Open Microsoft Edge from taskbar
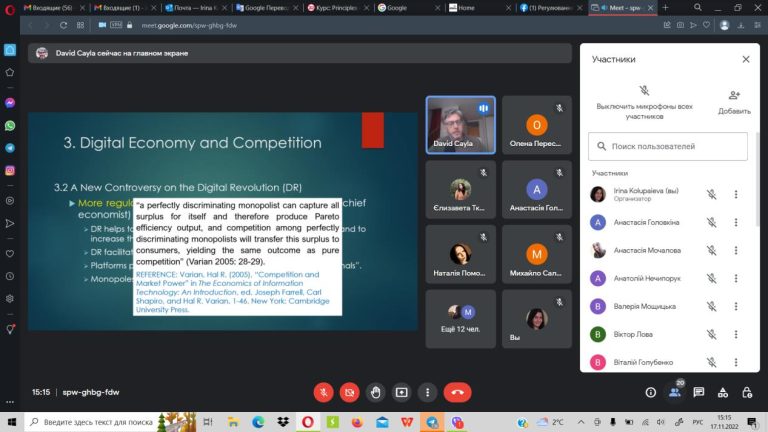 [x=258, y=422]
